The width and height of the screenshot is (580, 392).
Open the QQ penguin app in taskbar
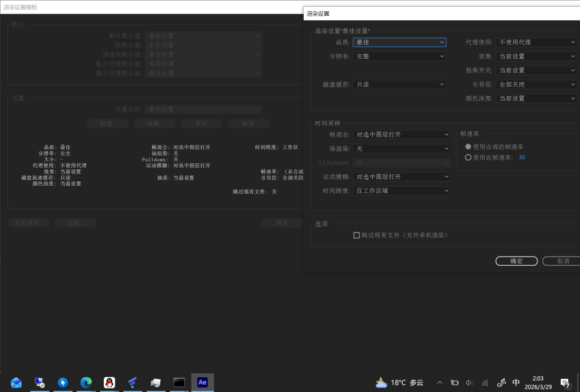(109, 382)
